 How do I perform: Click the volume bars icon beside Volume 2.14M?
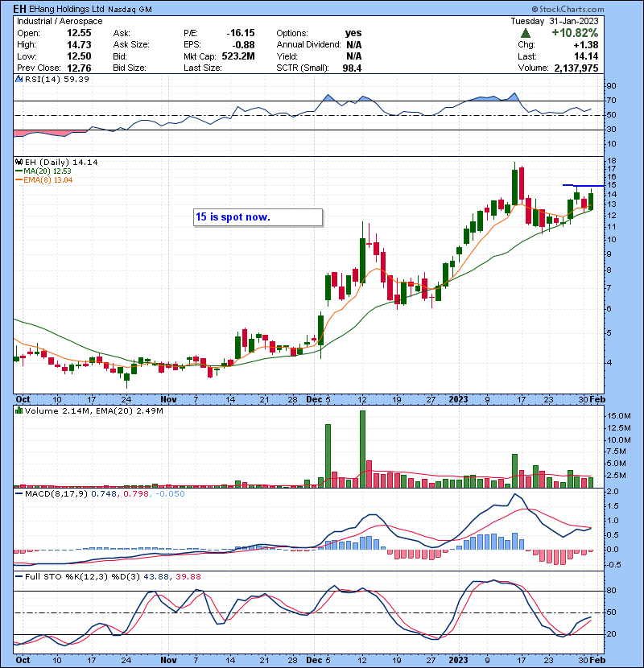pyautogui.click(x=19, y=410)
